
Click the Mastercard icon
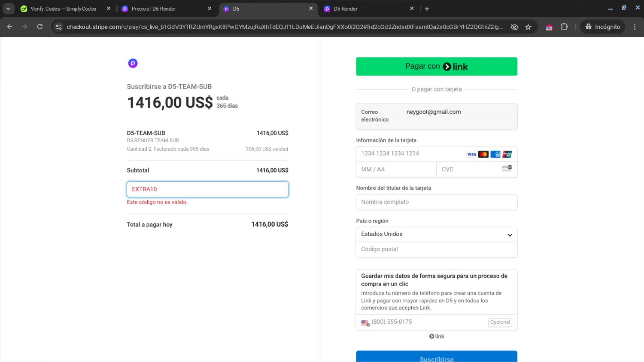click(x=483, y=154)
